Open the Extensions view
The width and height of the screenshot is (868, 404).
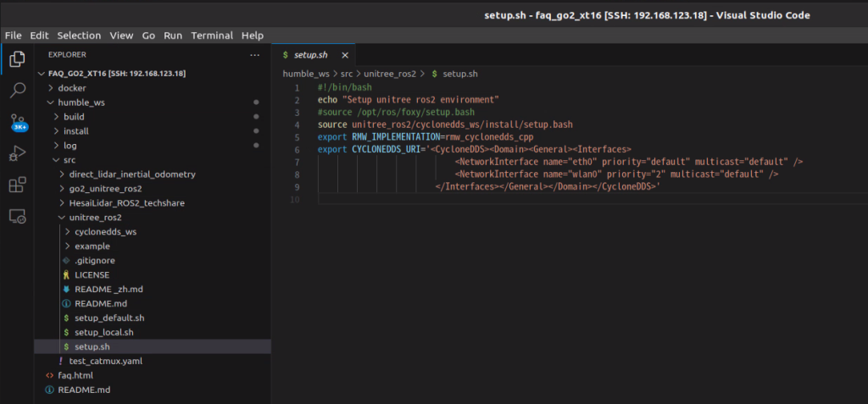17,185
